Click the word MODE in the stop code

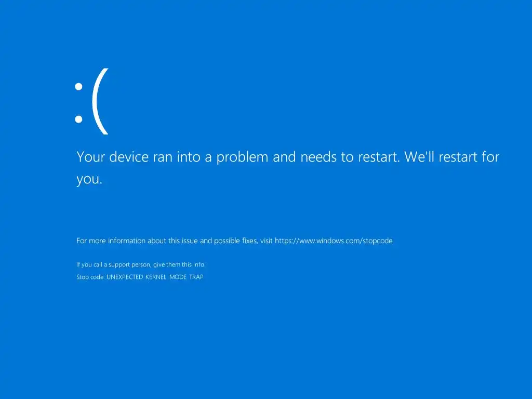tap(178, 277)
